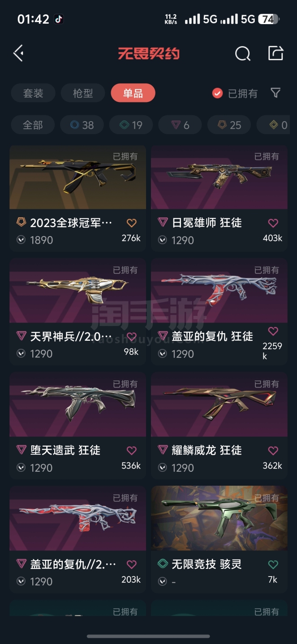Switch to the 枪型 tab
The height and width of the screenshot is (644, 297).
83,93
